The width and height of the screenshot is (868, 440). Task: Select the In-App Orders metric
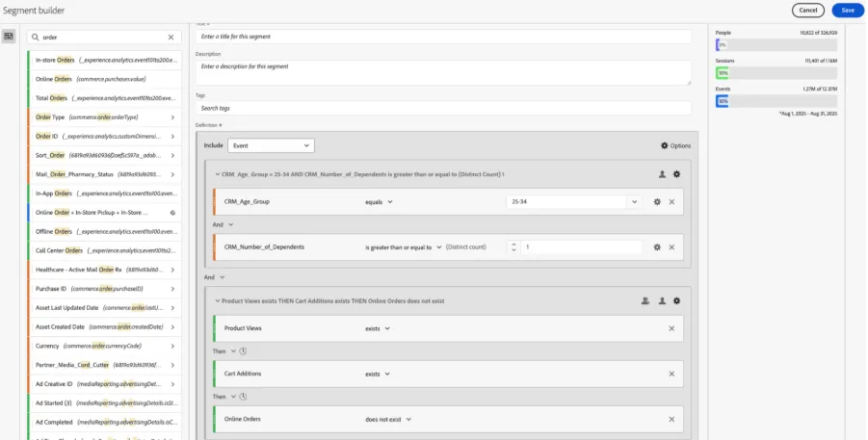(x=105, y=194)
